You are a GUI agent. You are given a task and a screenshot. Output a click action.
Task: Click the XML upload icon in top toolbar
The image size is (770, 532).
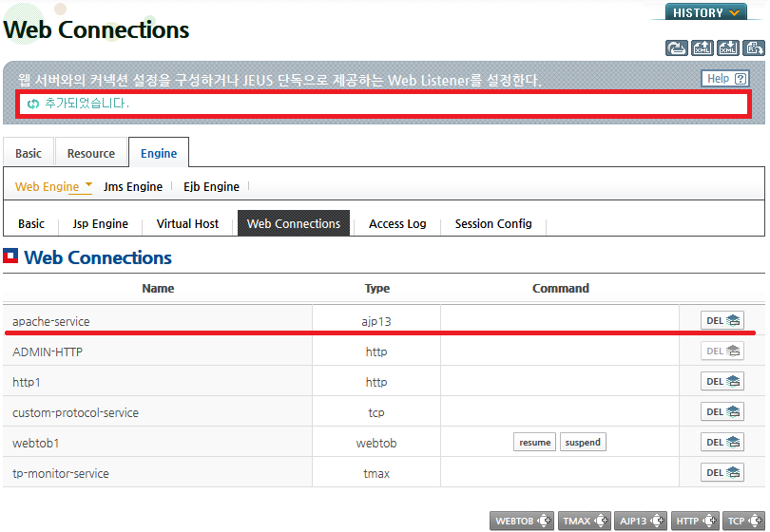coord(703,48)
